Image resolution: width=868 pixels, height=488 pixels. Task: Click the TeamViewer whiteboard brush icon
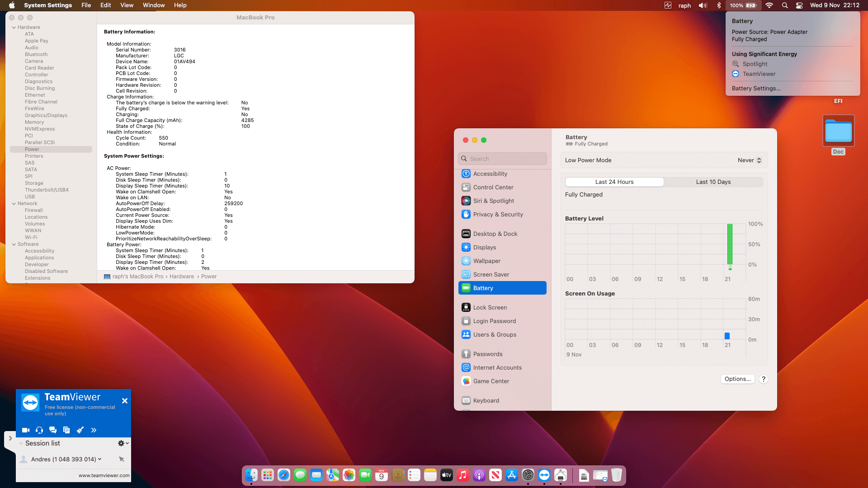[x=80, y=430]
